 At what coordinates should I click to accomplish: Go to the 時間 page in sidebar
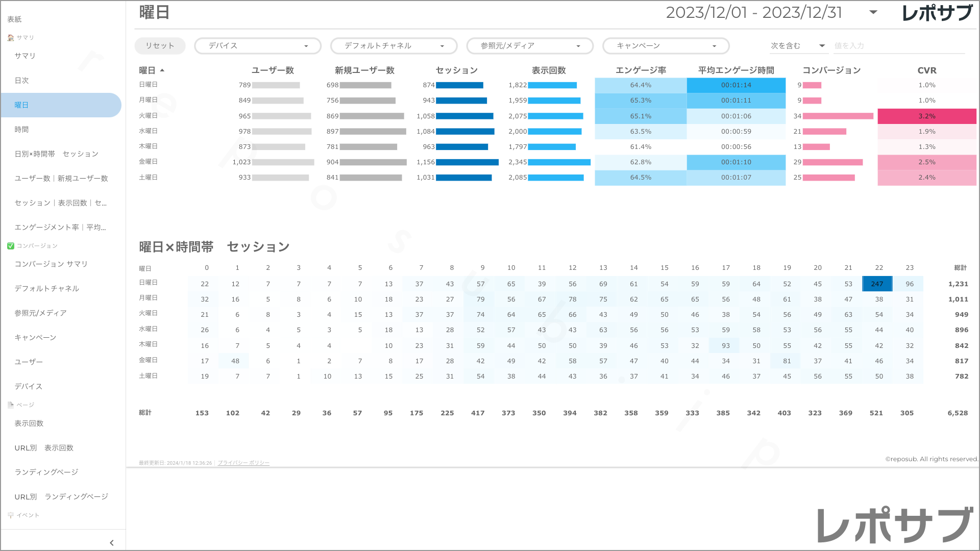[22, 130]
